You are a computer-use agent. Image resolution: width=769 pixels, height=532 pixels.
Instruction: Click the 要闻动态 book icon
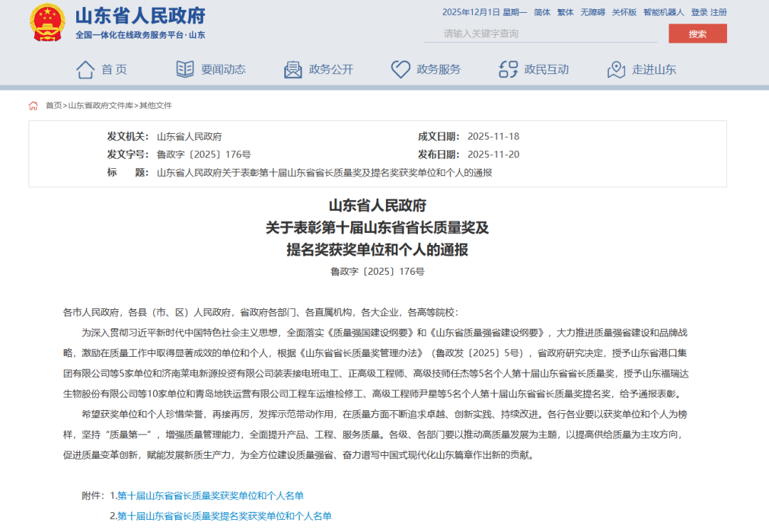pyautogui.click(x=185, y=69)
